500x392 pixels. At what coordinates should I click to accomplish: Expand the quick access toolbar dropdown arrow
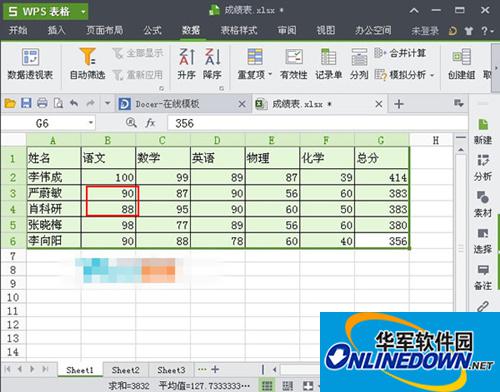pos(107,103)
